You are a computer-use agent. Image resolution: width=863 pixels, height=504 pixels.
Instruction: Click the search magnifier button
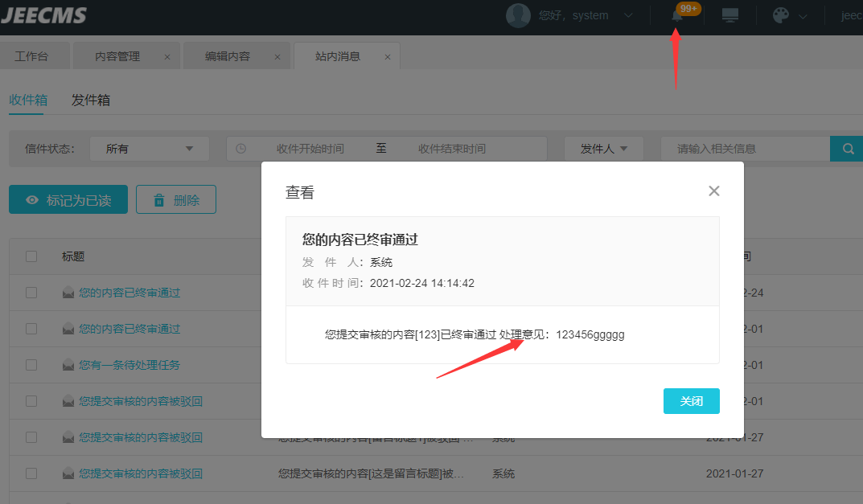(x=849, y=149)
